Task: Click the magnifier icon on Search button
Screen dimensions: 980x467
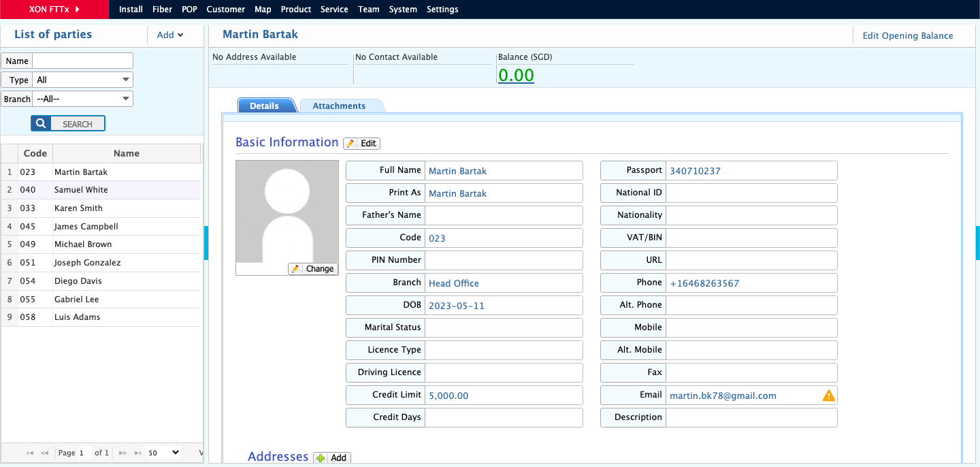Action: click(x=41, y=124)
